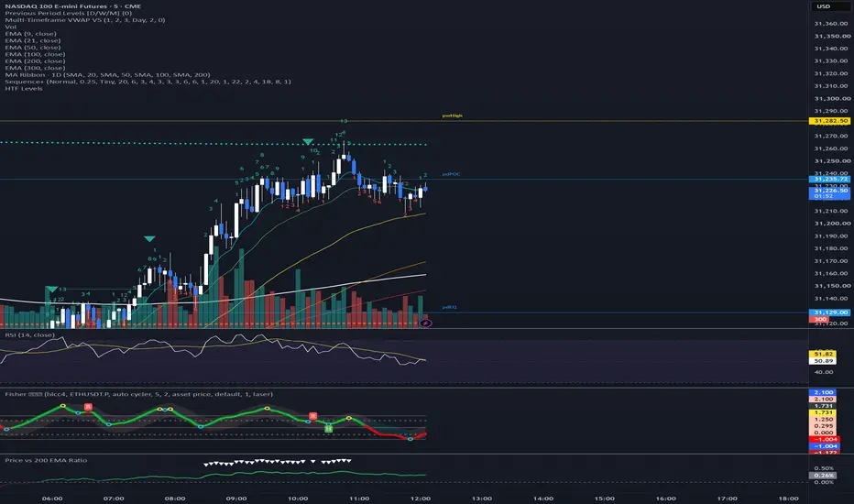Image resolution: width=854 pixels, height=504 pixels.
Task: Click the green square marker on the Fisher line
Action: tap(328, 429)
